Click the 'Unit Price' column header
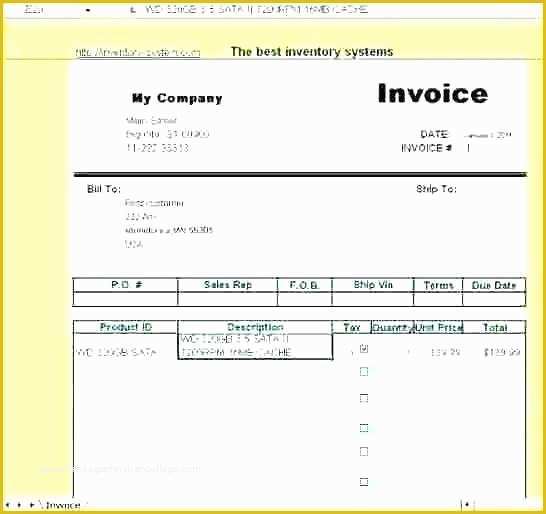 tap(439, 328)
